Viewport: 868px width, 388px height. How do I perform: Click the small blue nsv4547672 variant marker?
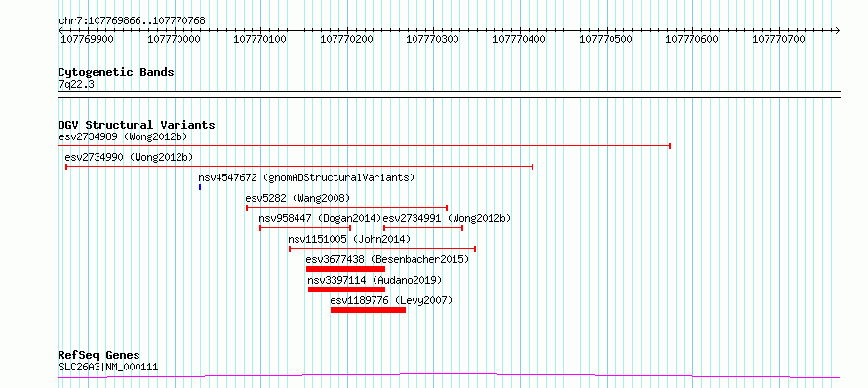pos(200,187)
